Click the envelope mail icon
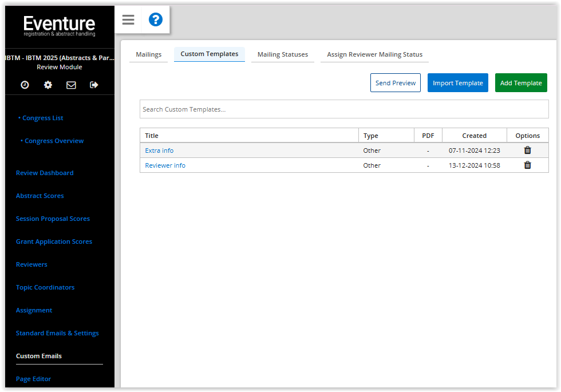Image resolution: width=561 pixels, height=392 pixels. pos(71,85)
